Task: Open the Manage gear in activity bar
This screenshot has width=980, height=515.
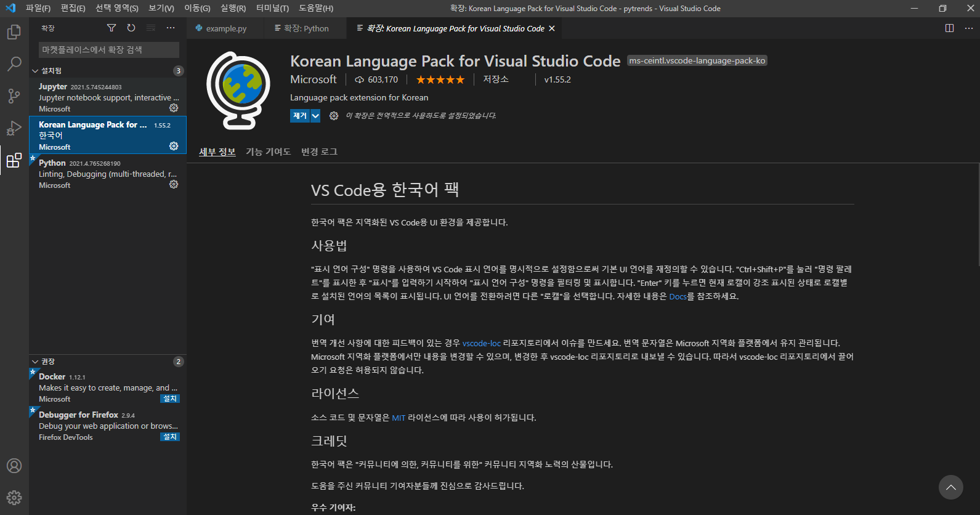Action: tap(14, 498)
